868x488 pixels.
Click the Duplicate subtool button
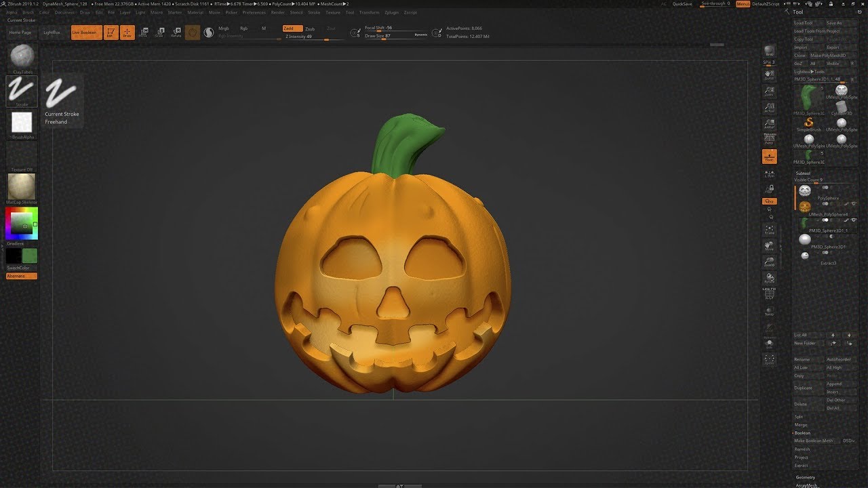[808, 388]
